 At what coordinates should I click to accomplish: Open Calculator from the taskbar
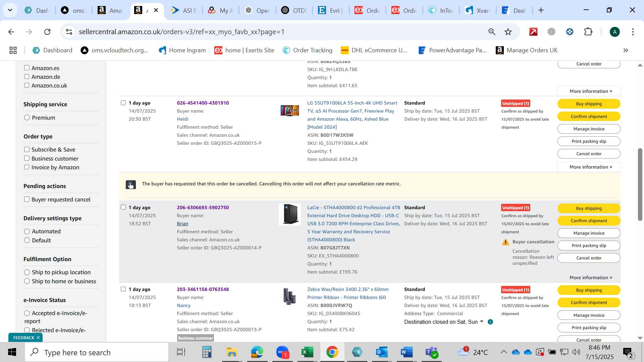pos(207,352)
